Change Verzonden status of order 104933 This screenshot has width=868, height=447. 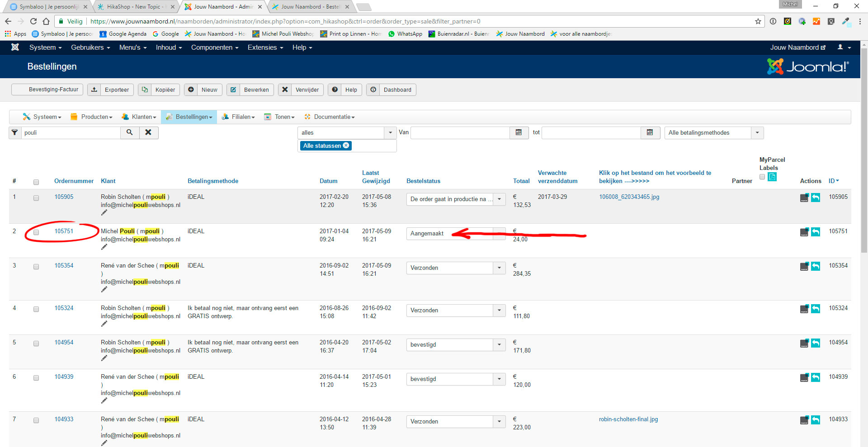pos(456,421)
